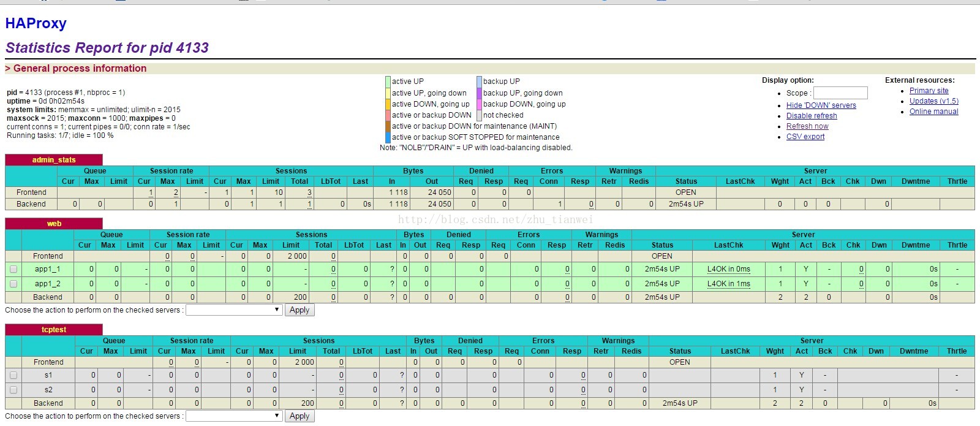Click the Frontend row label in tcptest table
Viewport: 980px width, 426px height.
coord(48,362)
